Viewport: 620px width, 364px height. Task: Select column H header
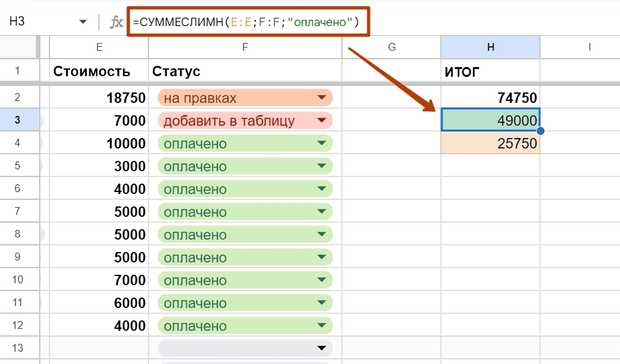click(x=490, y=47)
